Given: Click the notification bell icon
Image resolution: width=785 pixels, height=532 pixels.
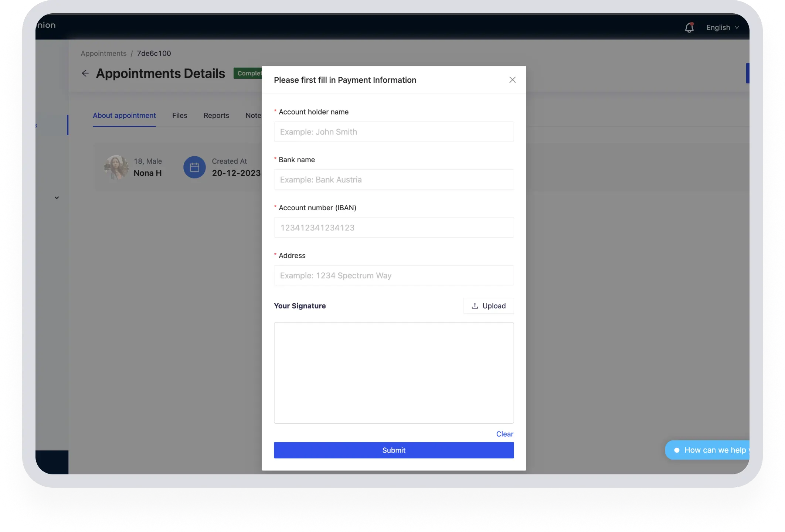Looking at the screenshot, I should (689, 28).
